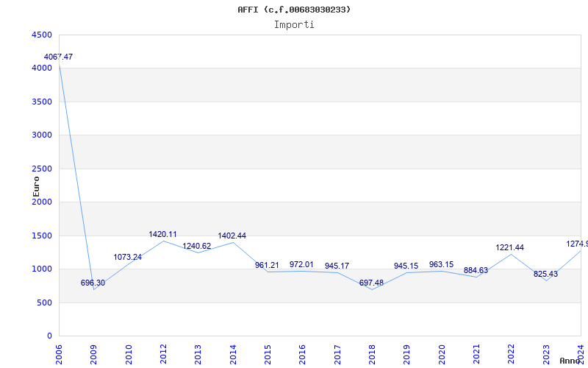588x368 pixels.
Task: Click the 945.15 data label
Action: tap(406, 266)
